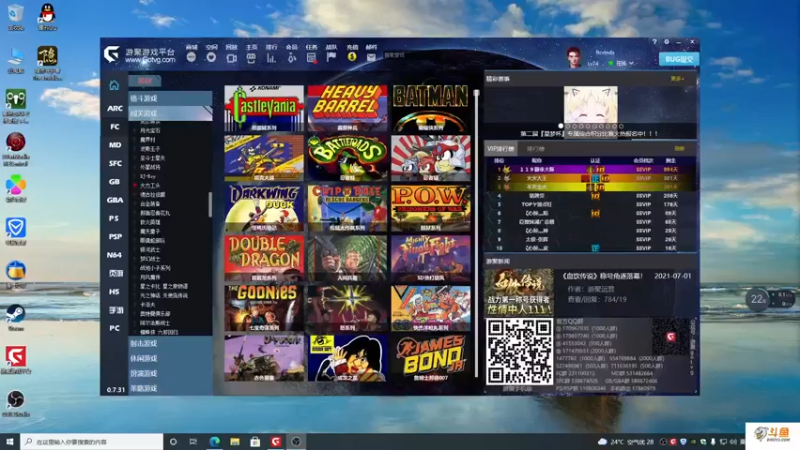Open the 充值 gold coin recharge icon
This screenshot has width=800, height=450.
[x=352, y=57]
